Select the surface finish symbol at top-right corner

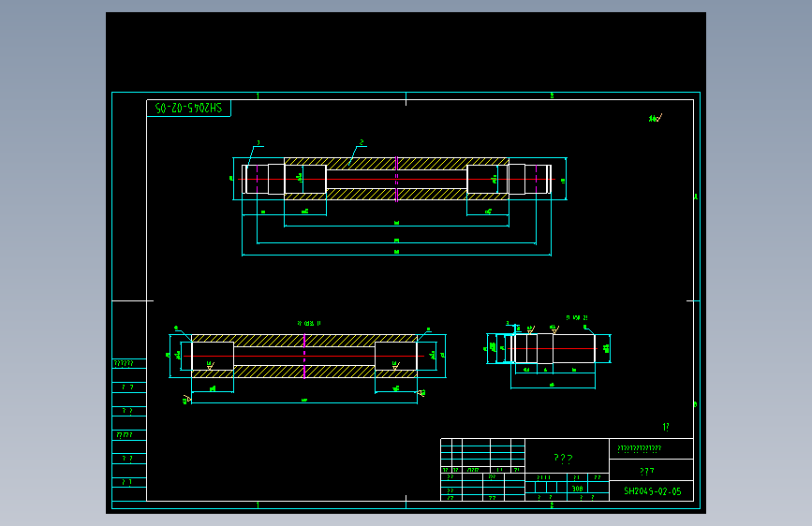[x=656, y=118]
